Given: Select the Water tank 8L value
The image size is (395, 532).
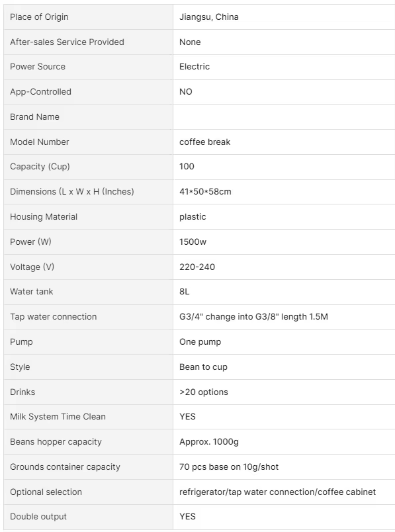Looking at the screenshot, I should (x=184, y=292).
